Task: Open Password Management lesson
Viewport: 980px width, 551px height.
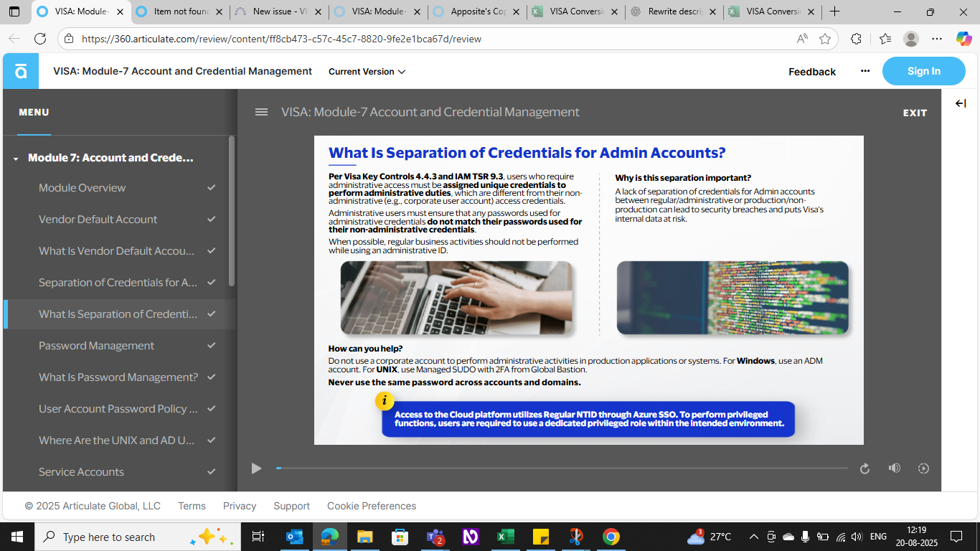Action: pos(120,346)
